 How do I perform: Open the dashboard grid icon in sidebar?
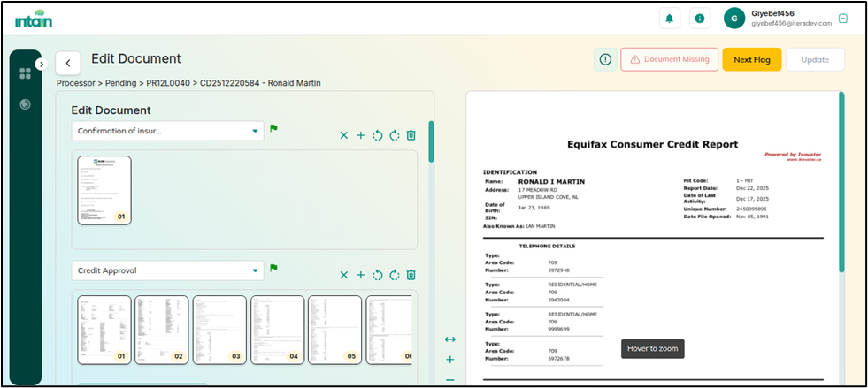26,73
